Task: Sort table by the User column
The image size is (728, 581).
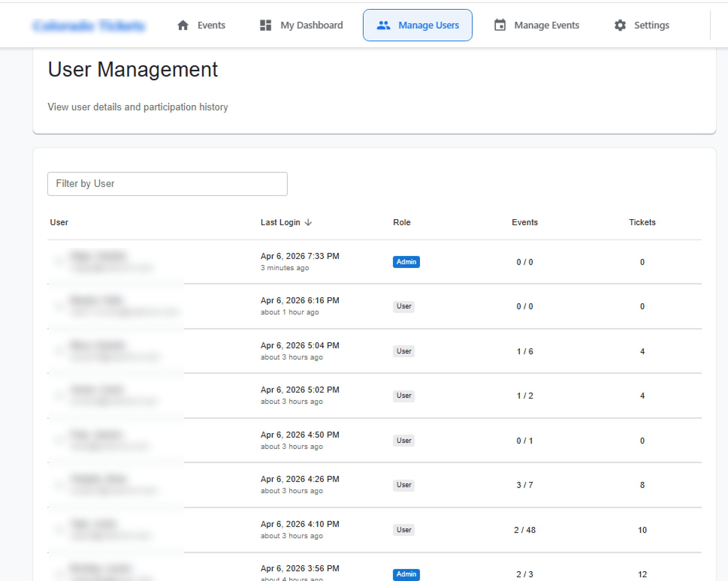Action: tap(59, 222)
